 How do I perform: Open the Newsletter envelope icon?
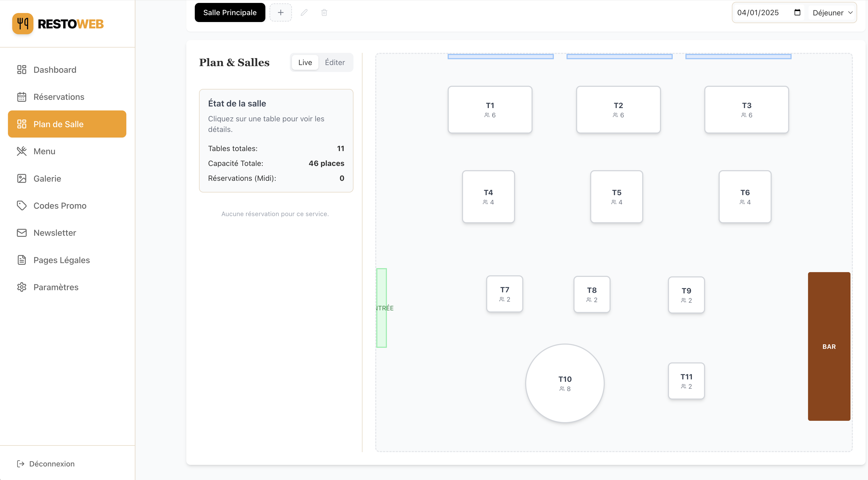[21, 233]
